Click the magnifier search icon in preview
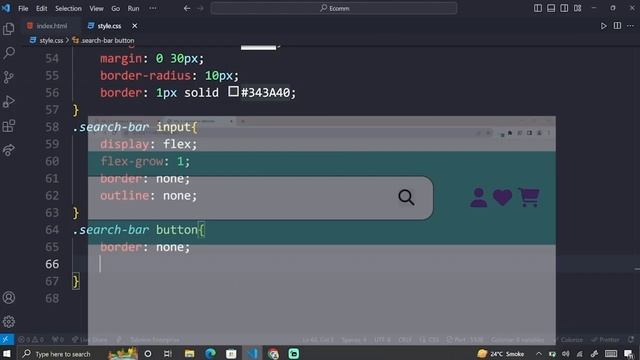The width and height of the screenshot is (640, 360). tap(406, 197)
